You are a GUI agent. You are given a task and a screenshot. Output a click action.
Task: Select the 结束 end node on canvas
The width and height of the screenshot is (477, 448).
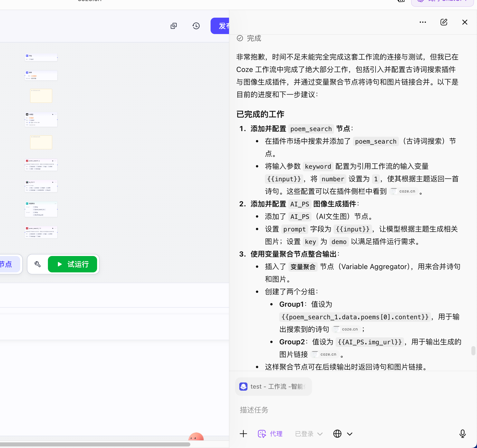41,75
